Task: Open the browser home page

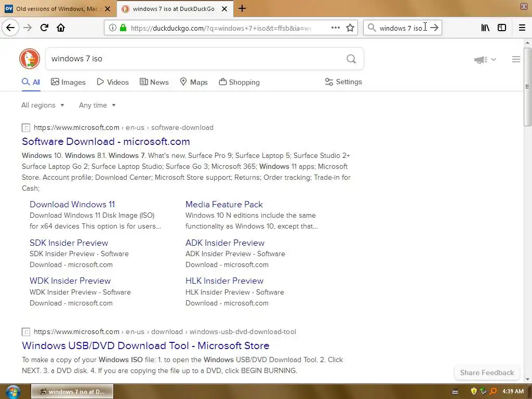Action: pyautogui.click(x=61, y=28)
